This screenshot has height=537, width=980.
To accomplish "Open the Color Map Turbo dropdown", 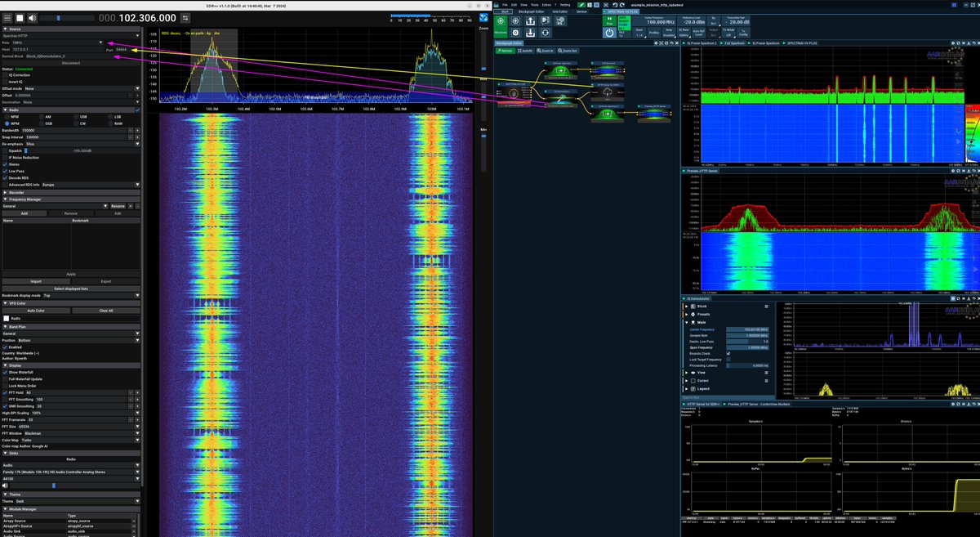I will 80,440.
